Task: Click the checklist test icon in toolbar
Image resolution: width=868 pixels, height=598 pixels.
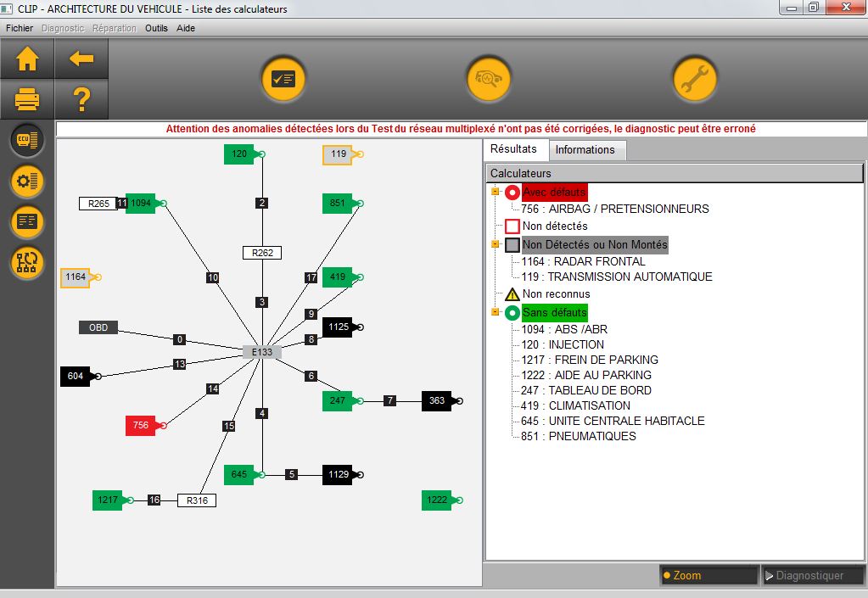Action: coord(283,79)
